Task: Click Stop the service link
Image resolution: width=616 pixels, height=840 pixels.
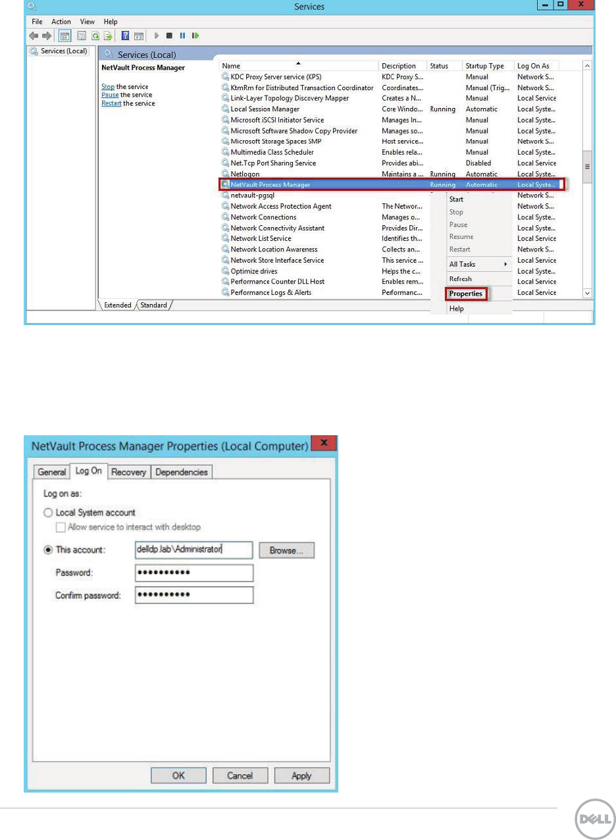Action: pyautogui.click(x=108, y=87)
